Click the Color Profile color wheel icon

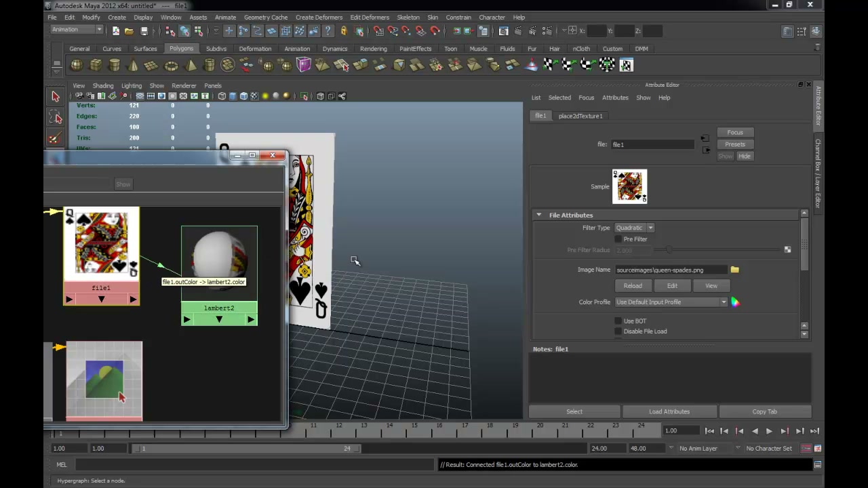(x=735, y=302)
